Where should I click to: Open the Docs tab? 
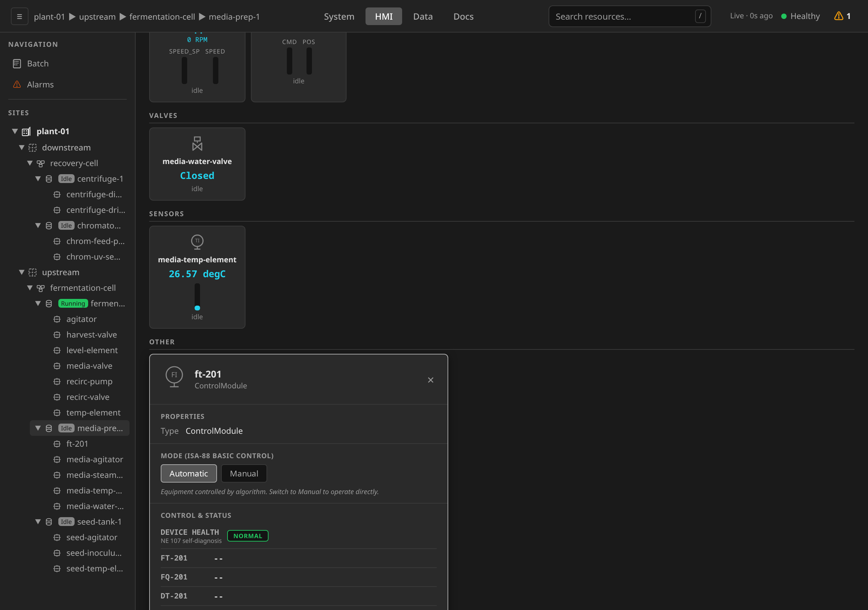click(x=463, y=16)
